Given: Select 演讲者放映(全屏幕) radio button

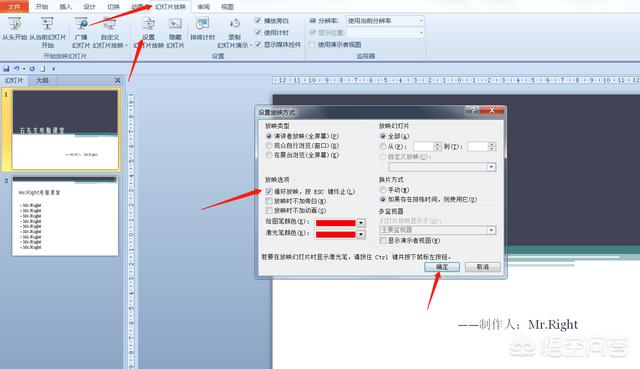Looking at the screenshot, I should point(269,136).
